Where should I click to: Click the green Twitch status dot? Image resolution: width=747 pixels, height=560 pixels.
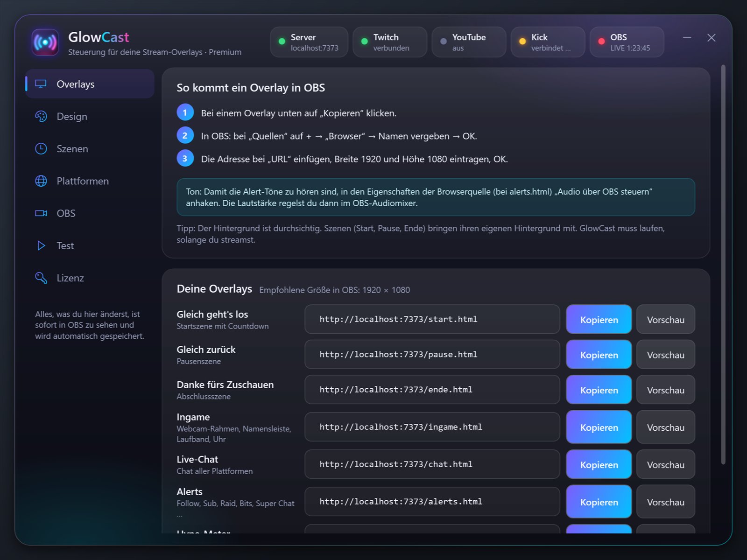coord(364,42)
